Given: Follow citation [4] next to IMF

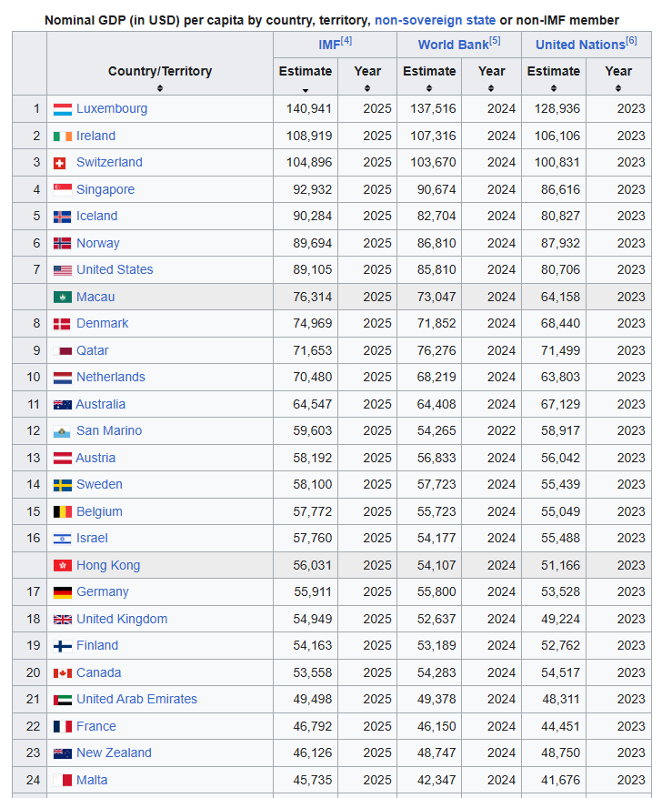Looking at the screenshot, I should pos(346,41).
